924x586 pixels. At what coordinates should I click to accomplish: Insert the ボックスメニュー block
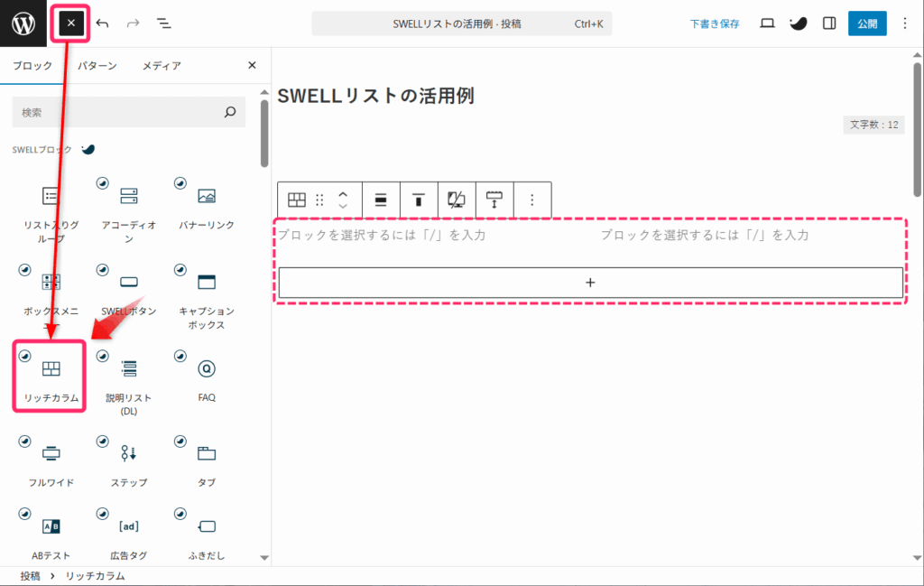(x=51, y=298)
